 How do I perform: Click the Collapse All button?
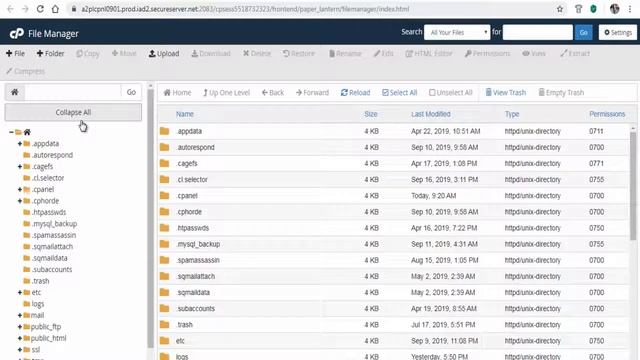[73, 112]
